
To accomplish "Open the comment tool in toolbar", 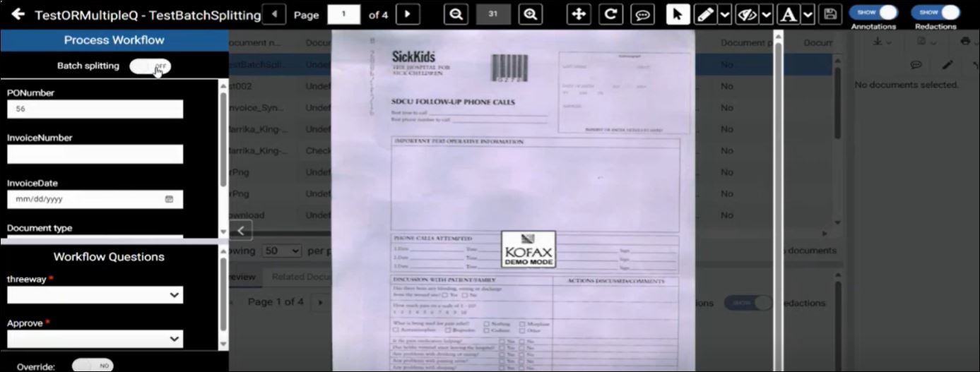I will [x=642, y=14].
